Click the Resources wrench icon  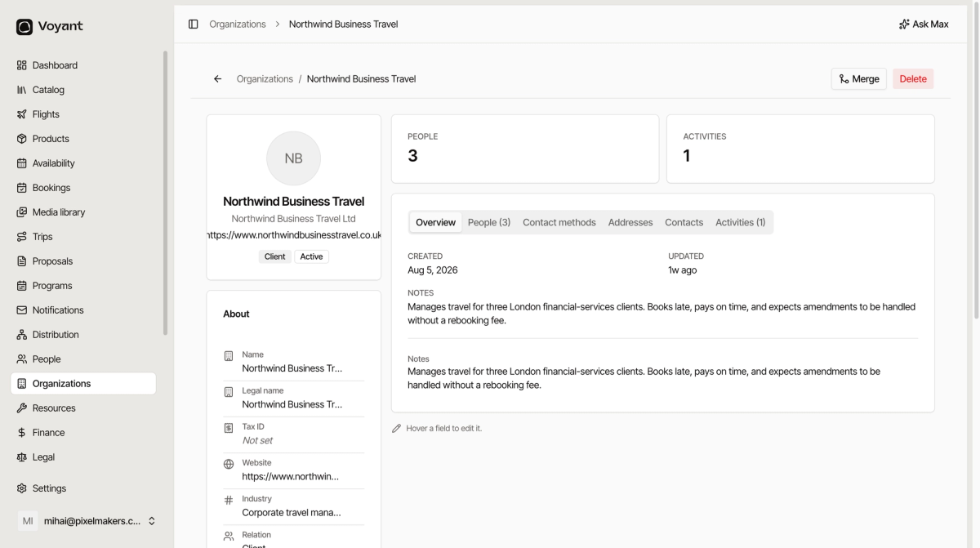tap(22, 408)
